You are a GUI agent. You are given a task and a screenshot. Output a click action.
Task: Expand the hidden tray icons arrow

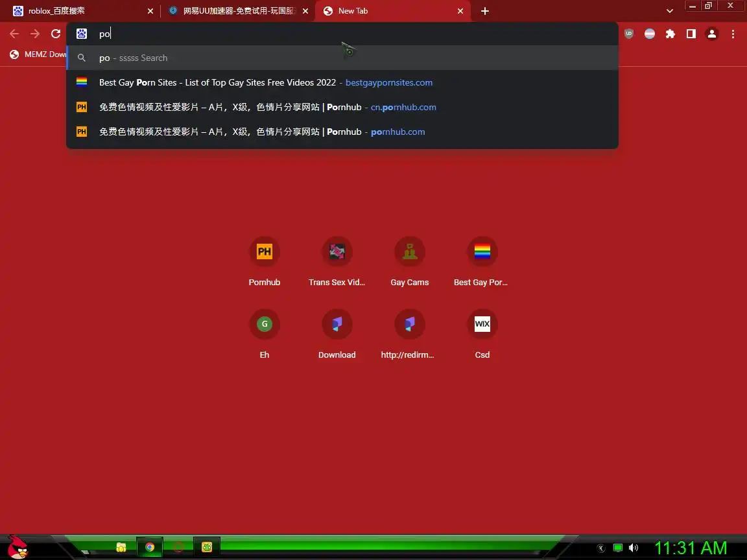[x=601, y=548]
